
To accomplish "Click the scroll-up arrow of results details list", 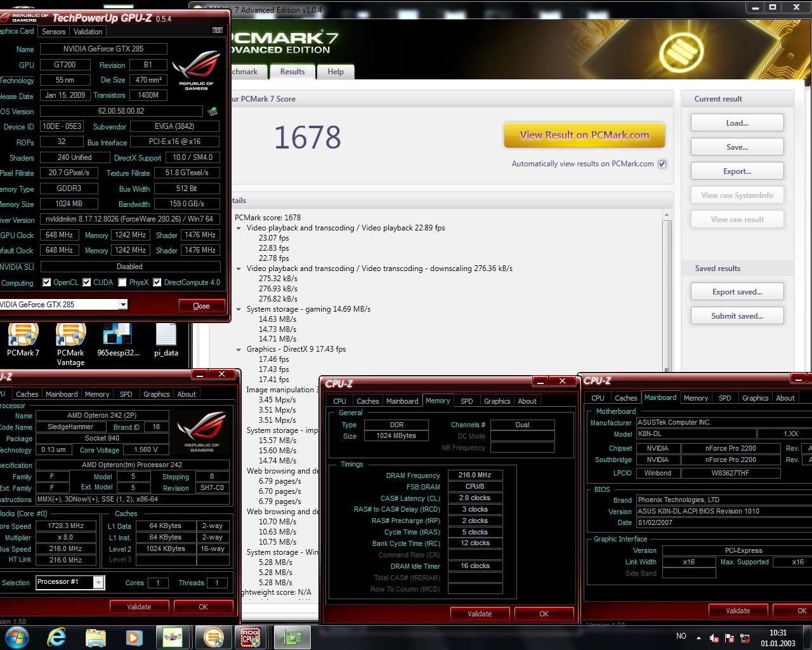I will point(666,216).
